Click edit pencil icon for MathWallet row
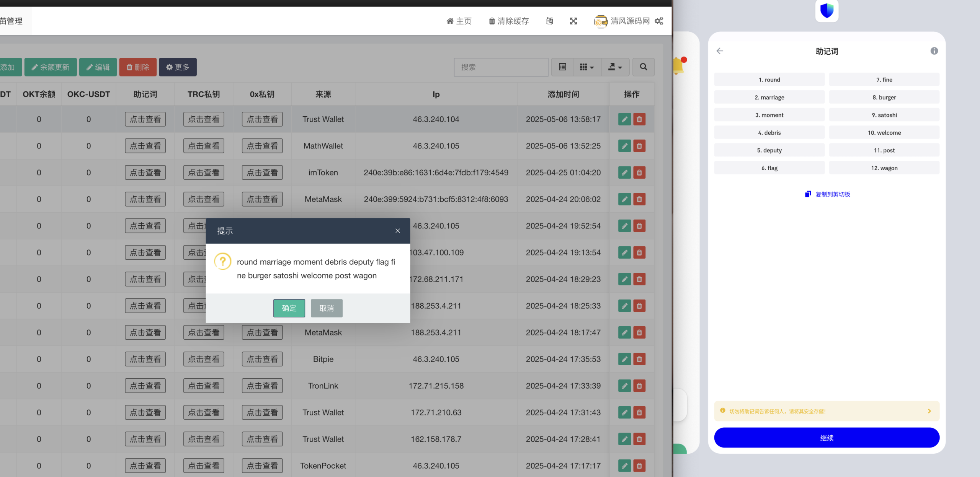 tap(624, 146)
